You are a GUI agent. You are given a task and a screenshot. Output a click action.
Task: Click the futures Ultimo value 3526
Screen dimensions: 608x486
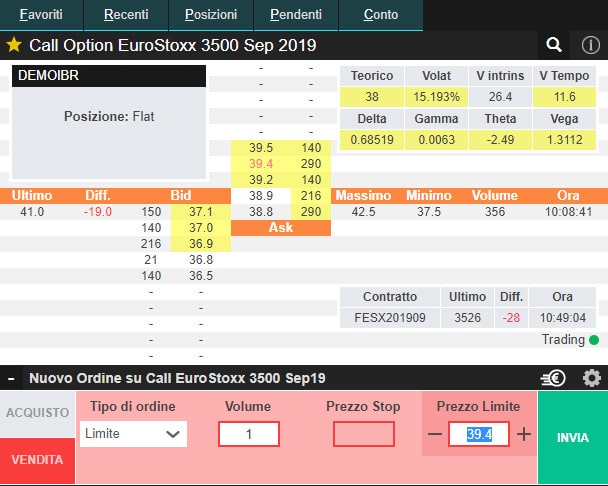[x=468, y=318]
